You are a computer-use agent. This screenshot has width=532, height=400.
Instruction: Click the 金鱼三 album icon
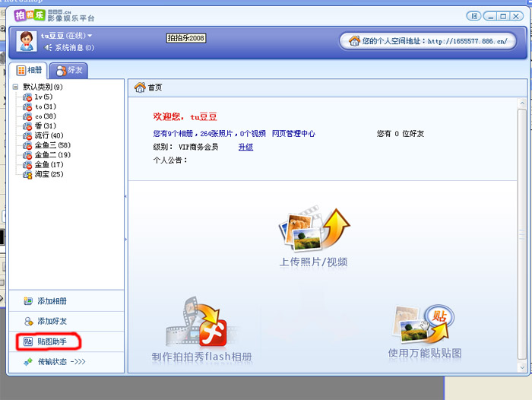coord(27,146)
